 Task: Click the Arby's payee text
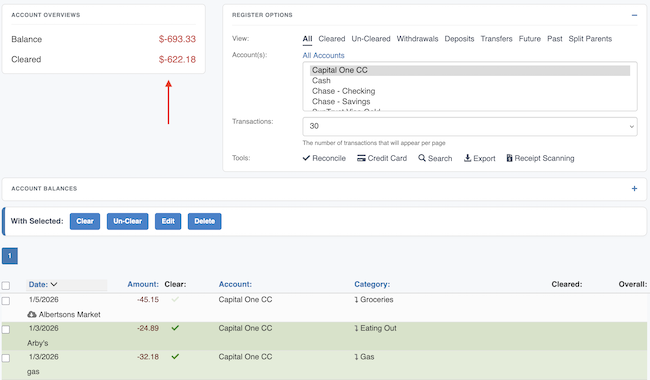[38, 343]
